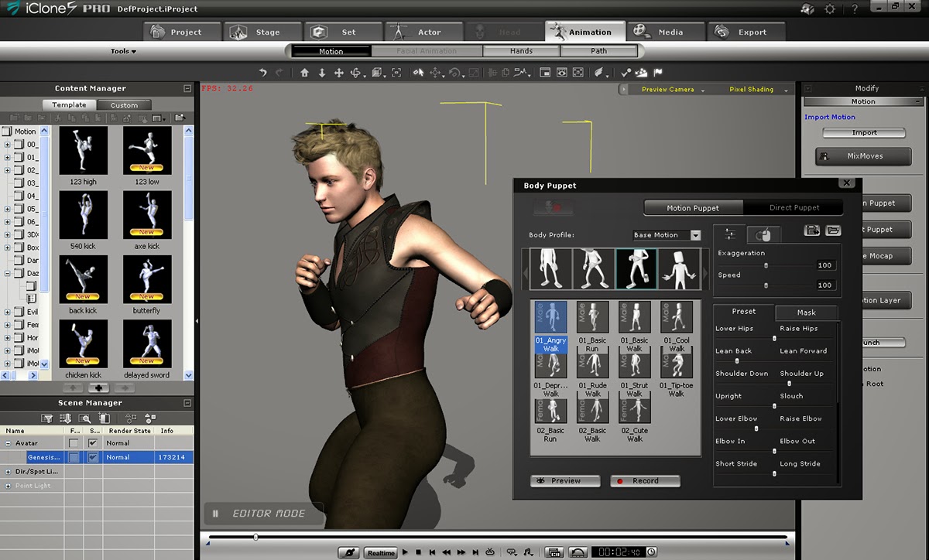Open the settings gear in the title bar
The height and width of the screenshot is (560, 929).
tap(831, 9)
